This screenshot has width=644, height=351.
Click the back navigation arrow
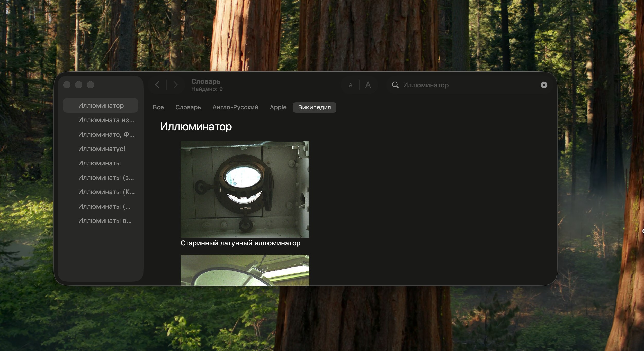tap(157, 85)
